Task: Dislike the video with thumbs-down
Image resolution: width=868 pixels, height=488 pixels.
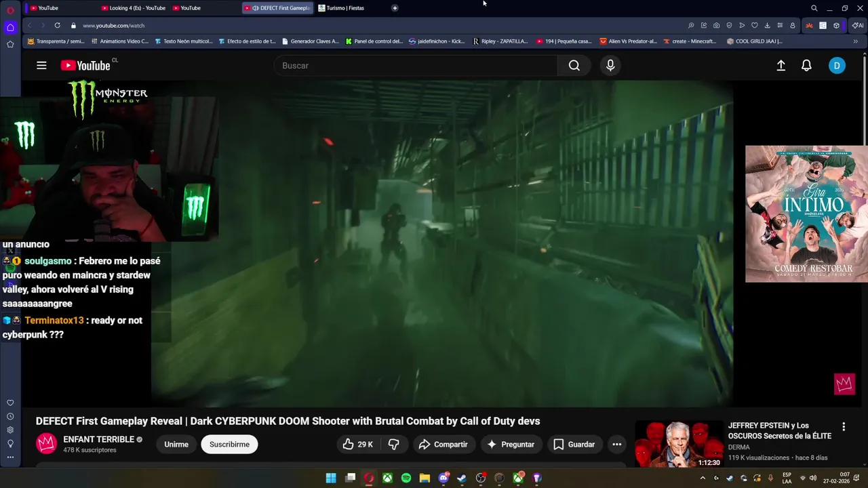Action: (x=393, y=445)
